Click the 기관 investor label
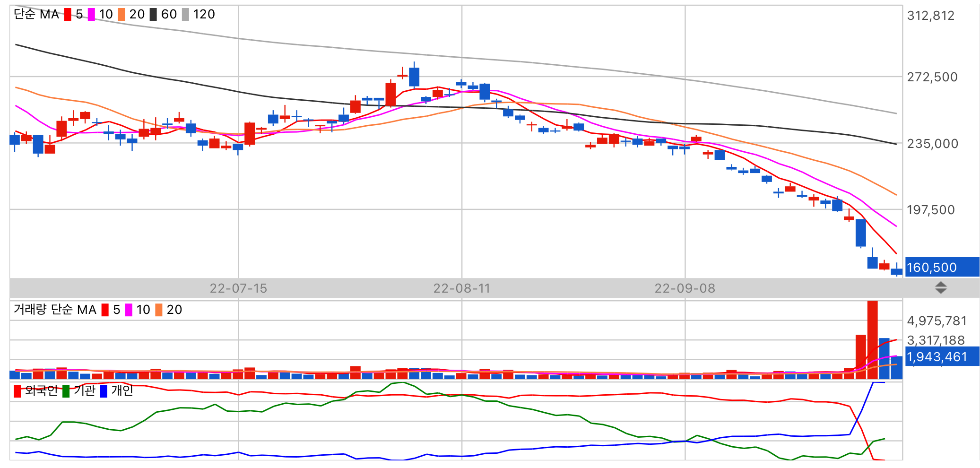980x468 pixels. point(85,390)
